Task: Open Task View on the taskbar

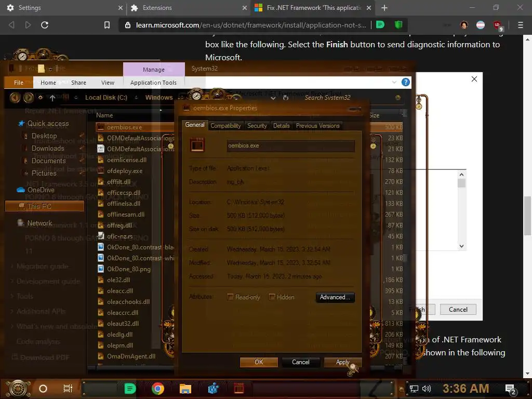Action: (x=68, y=389)
